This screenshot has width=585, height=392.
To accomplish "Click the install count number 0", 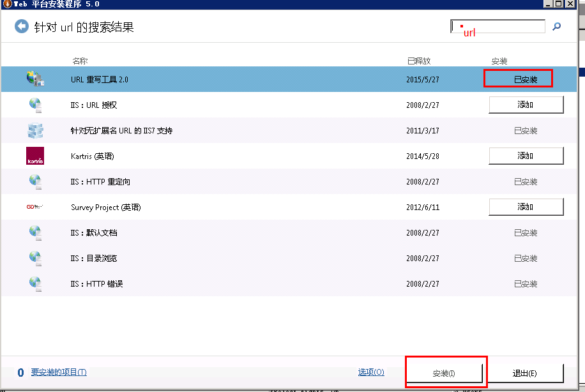I will point(20,373).
